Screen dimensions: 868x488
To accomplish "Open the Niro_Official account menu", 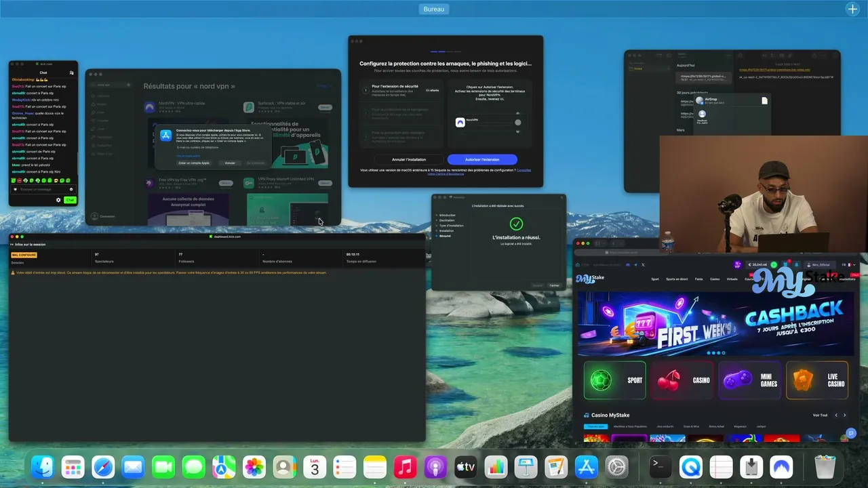I will coord(819,264).
